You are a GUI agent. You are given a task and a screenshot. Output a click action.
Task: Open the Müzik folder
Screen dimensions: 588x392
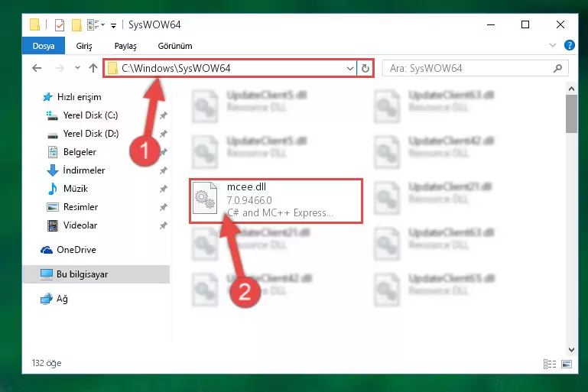tap(76, 189)
